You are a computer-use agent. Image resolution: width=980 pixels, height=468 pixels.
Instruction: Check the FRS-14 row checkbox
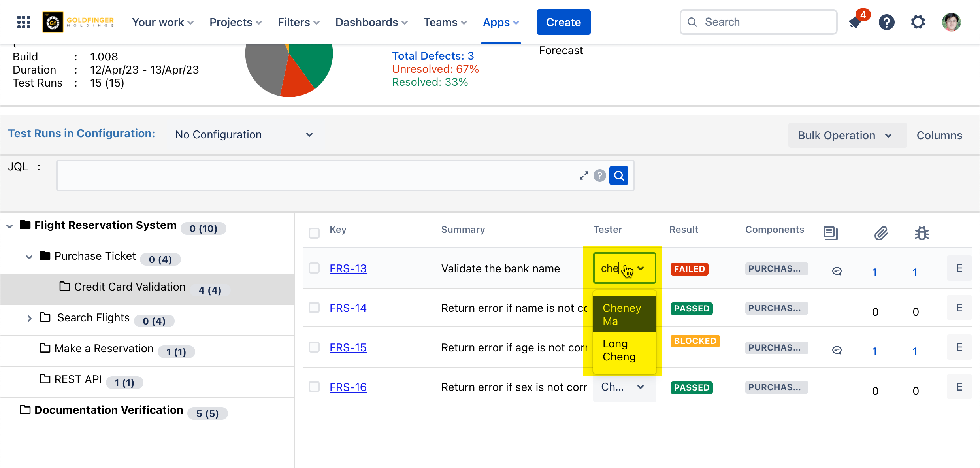314,308
